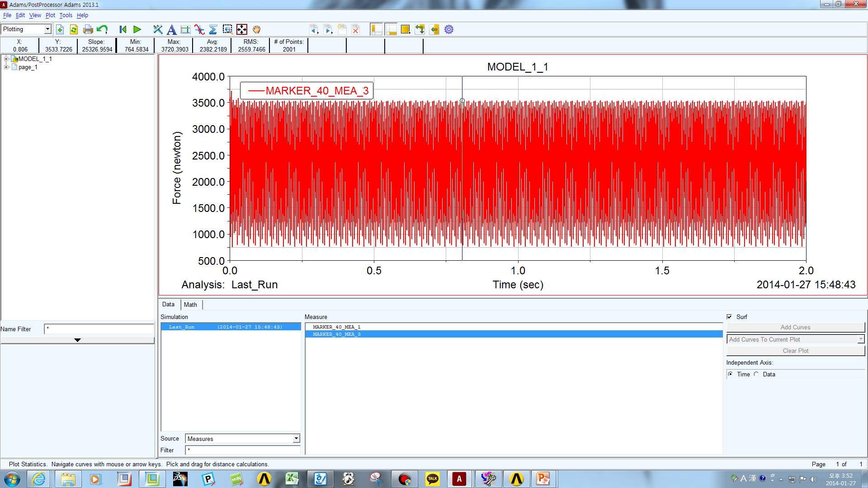Click the yellow return arrow icon

(434, 30)
